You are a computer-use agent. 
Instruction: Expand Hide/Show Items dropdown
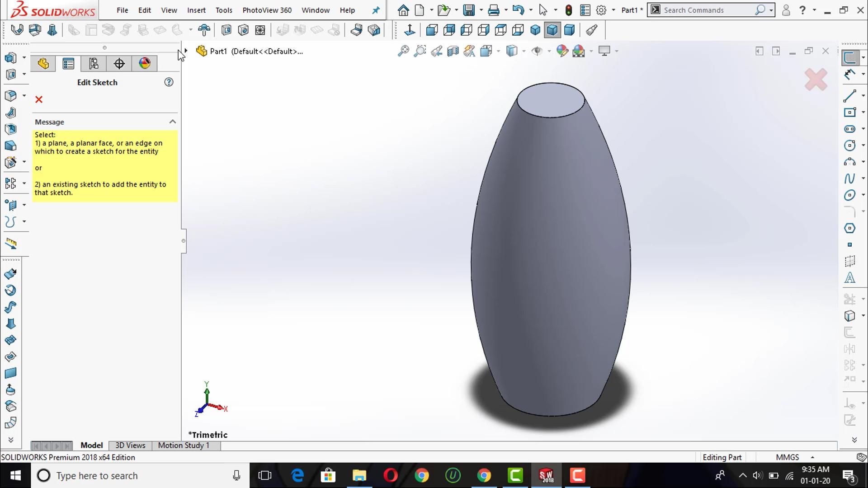tap(549, 51)
